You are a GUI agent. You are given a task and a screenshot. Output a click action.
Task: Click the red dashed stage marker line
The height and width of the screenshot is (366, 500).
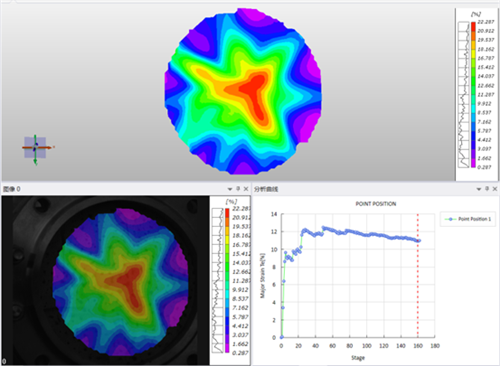point(418,276)
